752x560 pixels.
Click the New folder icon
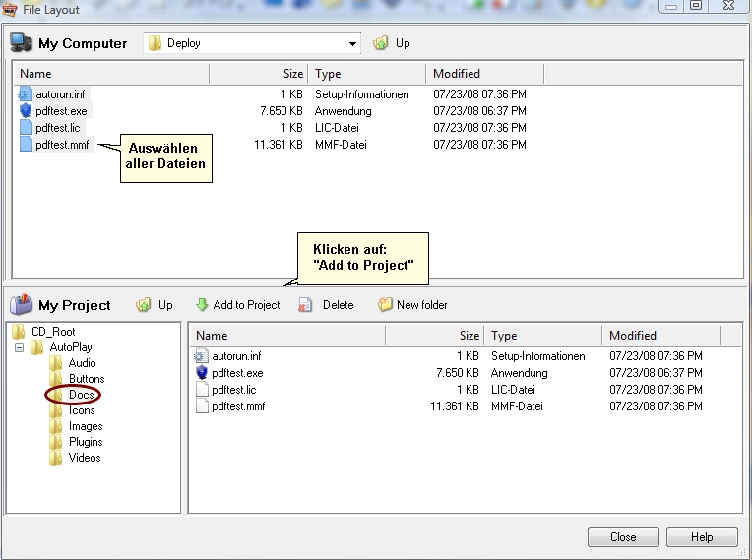pyautogui.click(x=385, y=305)
